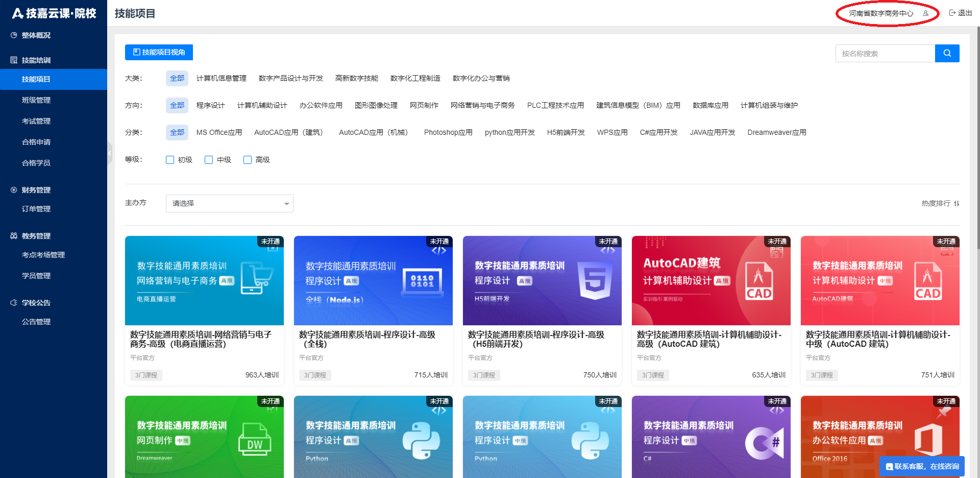Filter 大类 by 高新数字技能

click(x=357, y=78)
